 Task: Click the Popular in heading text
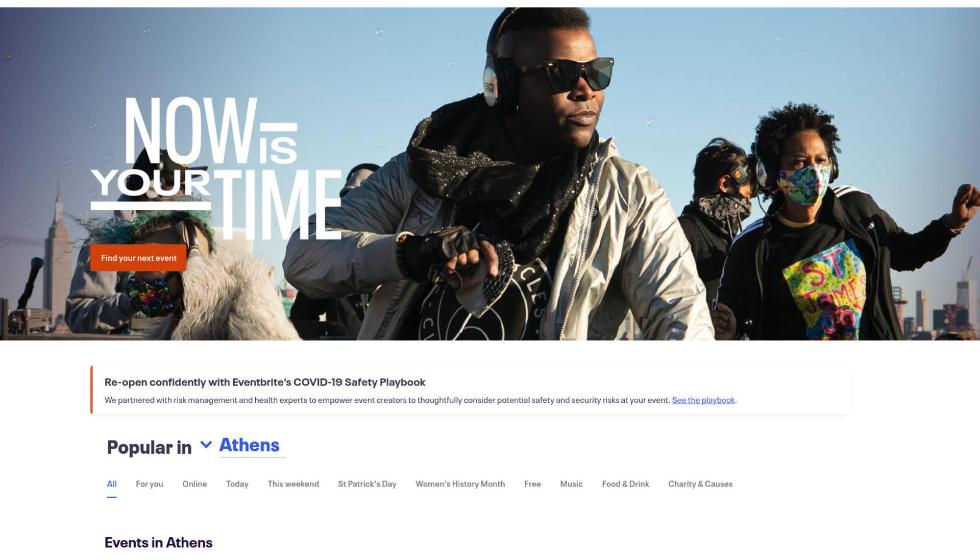(149, 447)
